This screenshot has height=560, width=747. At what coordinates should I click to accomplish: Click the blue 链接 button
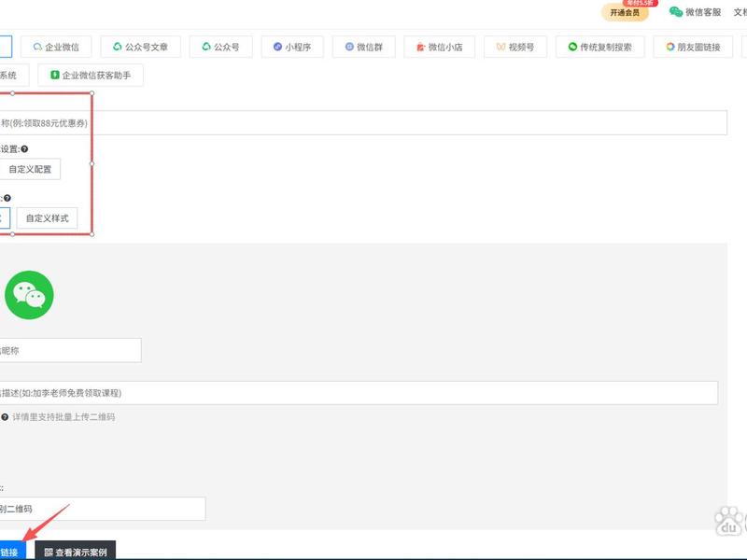[x=11, y=552]
